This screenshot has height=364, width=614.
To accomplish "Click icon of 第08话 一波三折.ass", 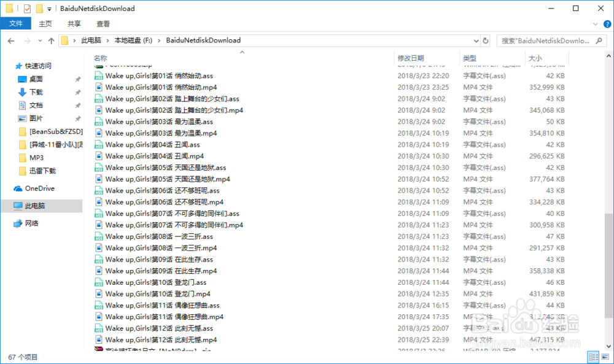I will click(x=99, y=236).
